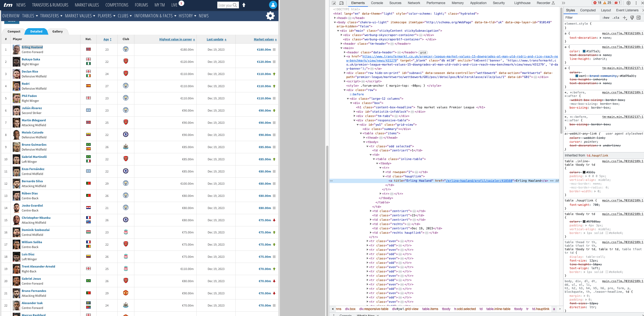Switch to the Network tab
The height and width of the screenshot is (316, 644).
[x=414, y=3]
